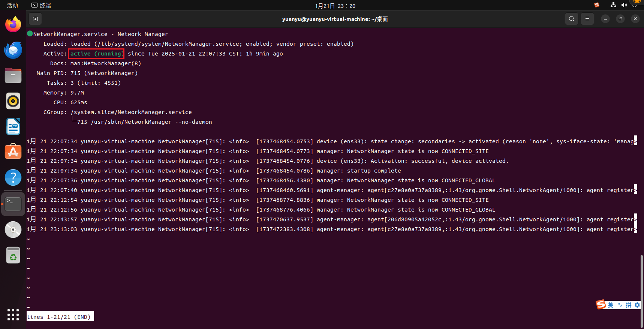Click the Terminal icon in dock
This screenshot has width=644, height=329.
click(13, 204)
